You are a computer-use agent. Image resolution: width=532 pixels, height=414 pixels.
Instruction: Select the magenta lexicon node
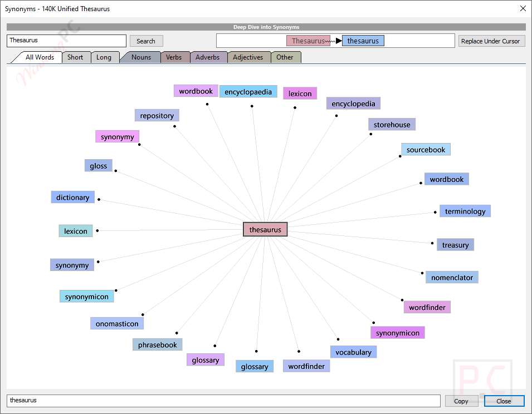tap(300, 93)
